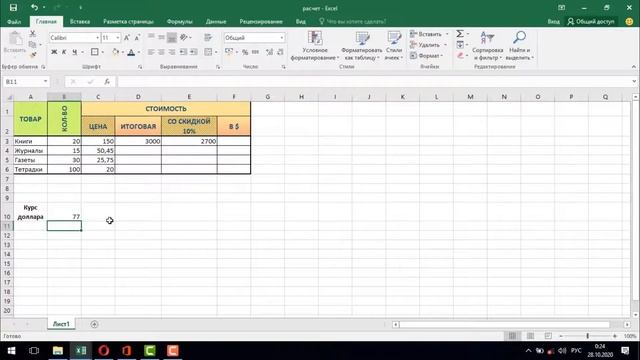Viewport: 640px width, 360px height.
Task: Click the Decrease Indent icon
Action: [183, 52]
